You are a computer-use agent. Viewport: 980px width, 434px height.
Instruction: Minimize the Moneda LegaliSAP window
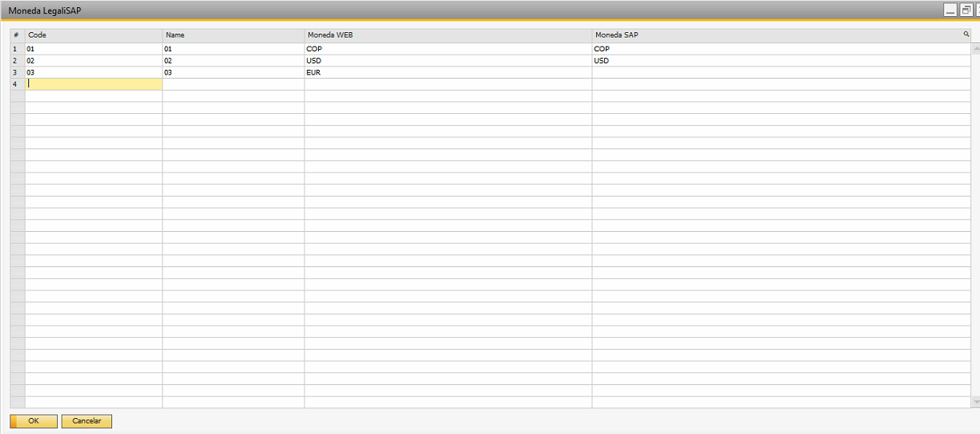[x=950, y=10]
